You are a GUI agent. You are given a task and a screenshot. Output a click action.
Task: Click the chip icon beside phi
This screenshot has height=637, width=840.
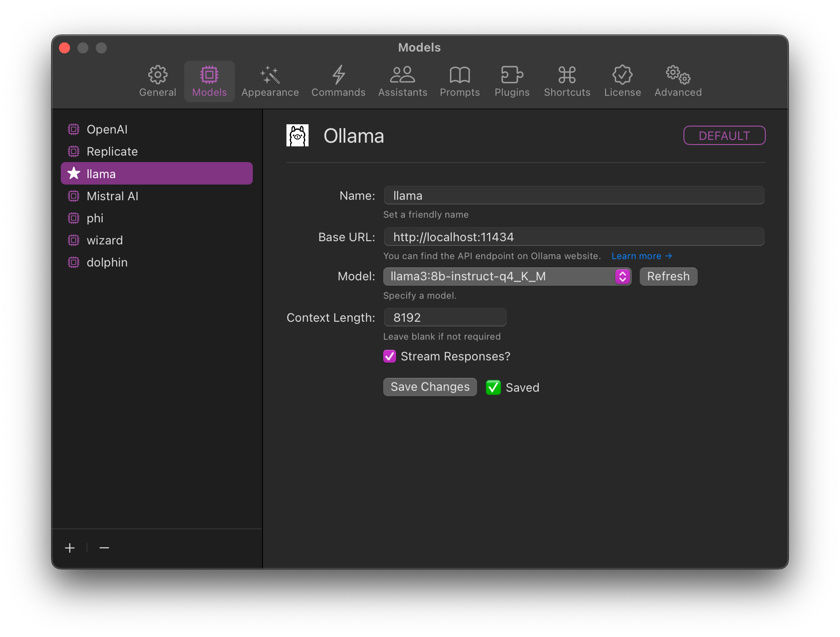click(x=74, y=218)
